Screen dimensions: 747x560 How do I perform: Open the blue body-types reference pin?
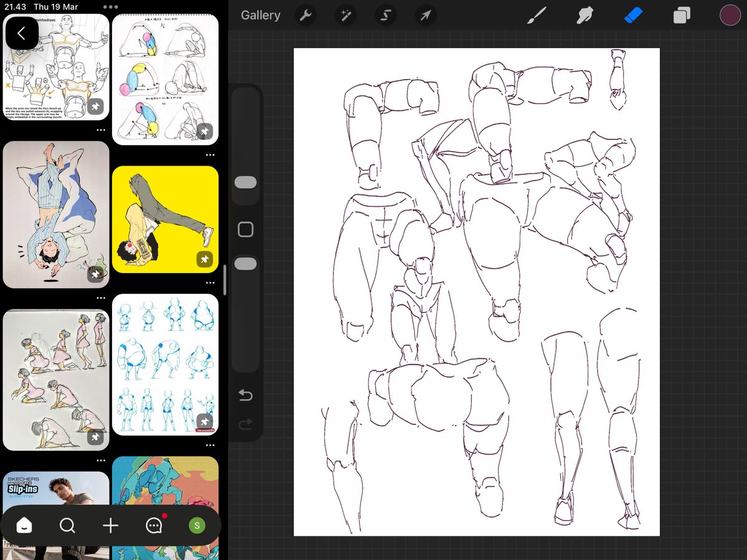(165, 365)
